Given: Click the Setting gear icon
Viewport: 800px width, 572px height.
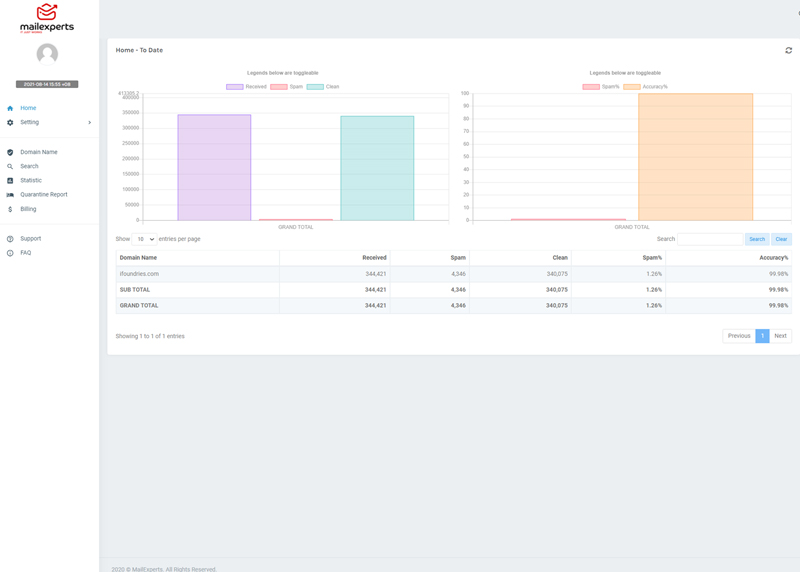Looking at the screenshot, I should coord(10,122).
